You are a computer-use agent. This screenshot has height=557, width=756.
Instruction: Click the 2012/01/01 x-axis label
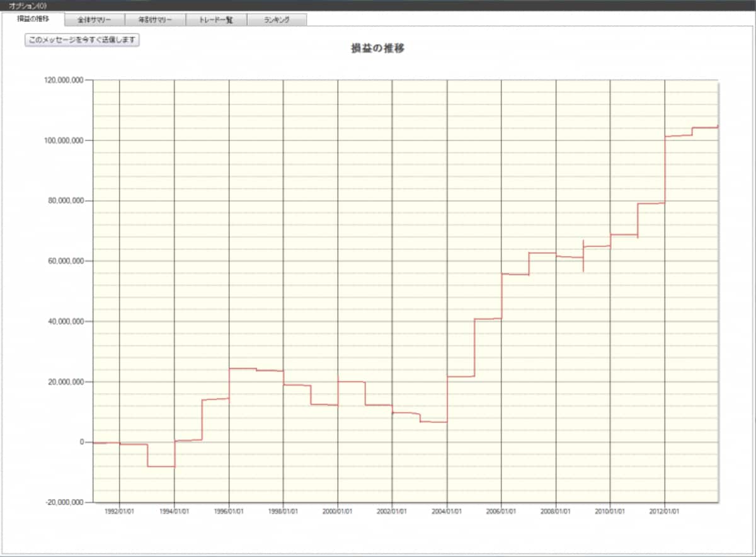pyautogui.click(x=665, y=512)
